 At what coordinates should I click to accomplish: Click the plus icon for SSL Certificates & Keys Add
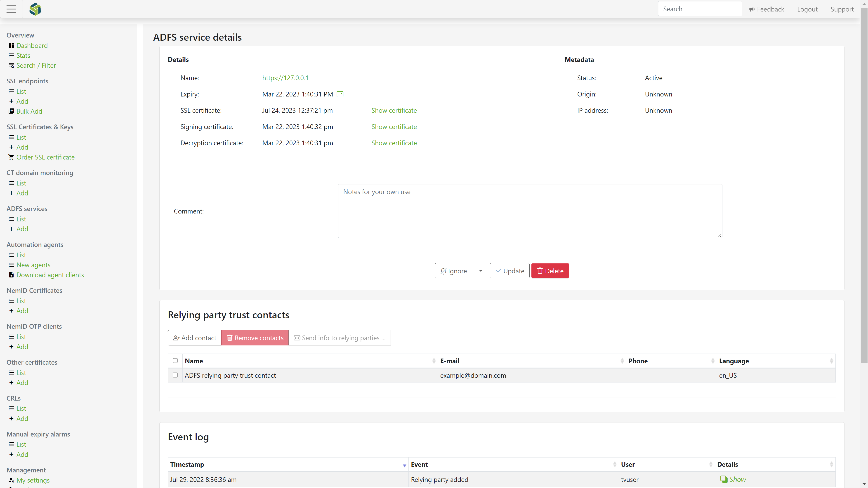[12, 147]
